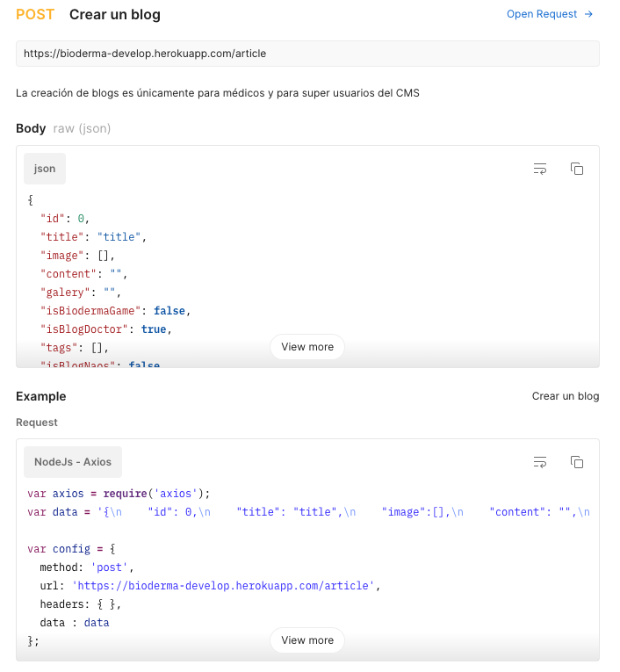Click the Body heading

[x=31, y=128]
